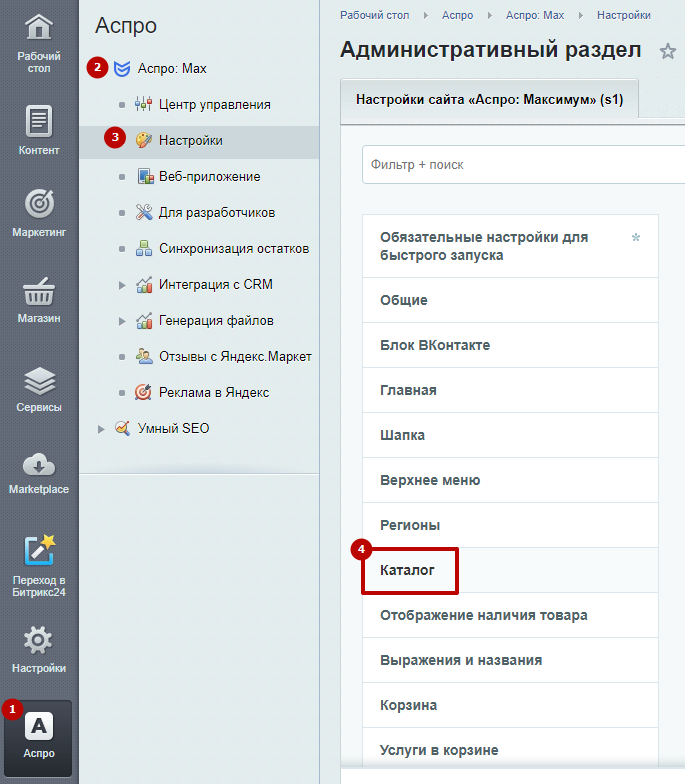Open the Контент section icon
This screenshot has height=784, width=685.
pos(39,121)
